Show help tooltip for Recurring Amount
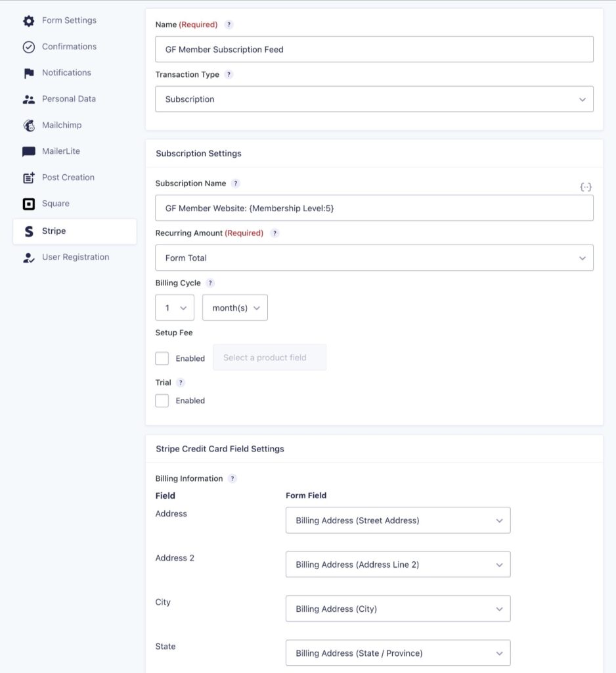 coord(275,233)
